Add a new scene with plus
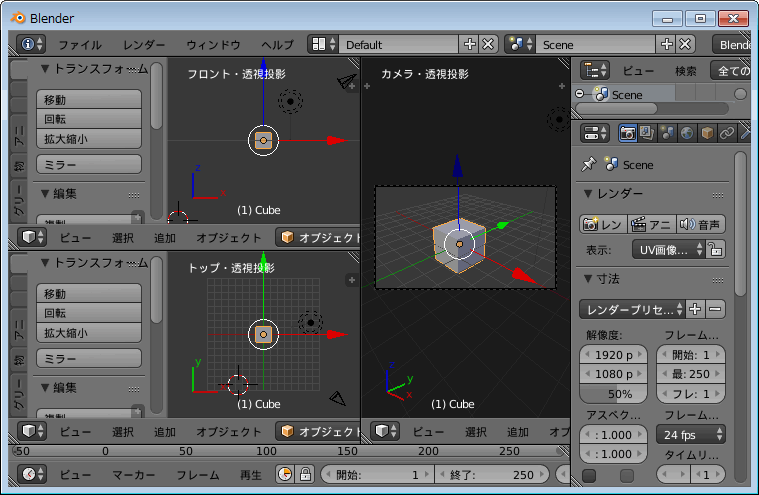759x495 pixels. [667, 45]
